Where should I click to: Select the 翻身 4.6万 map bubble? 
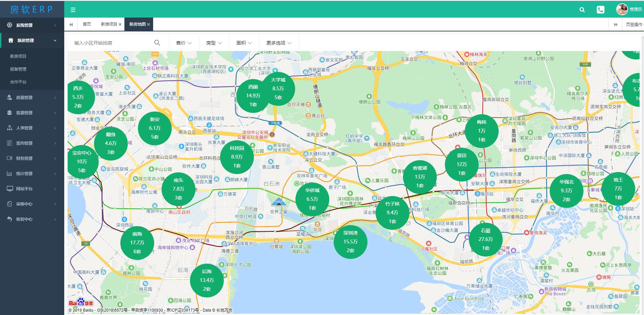click(x=111, y=143)
